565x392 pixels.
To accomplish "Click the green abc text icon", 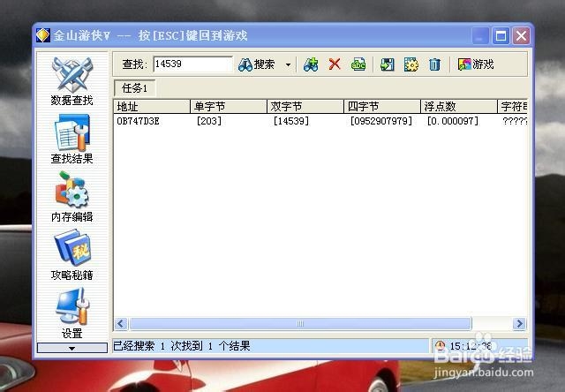I will pos(358,64).
